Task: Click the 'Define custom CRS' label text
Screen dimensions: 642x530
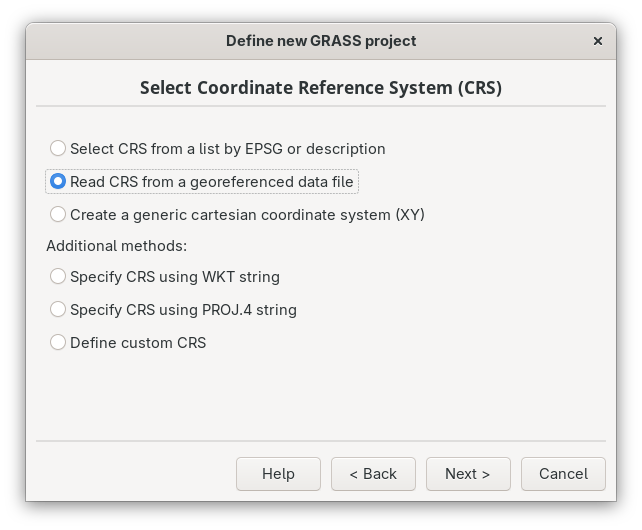Action: 137,342
